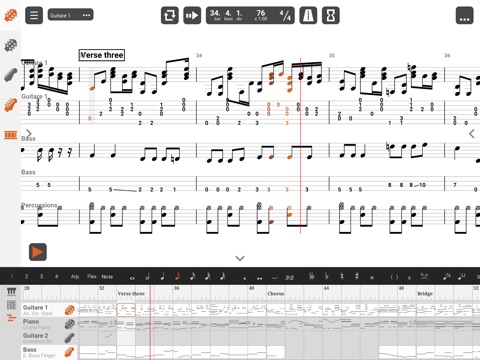Viewport: 480px width, 360px height.
Task: Click Piano instrument icon in the track list
Action: 69,324
